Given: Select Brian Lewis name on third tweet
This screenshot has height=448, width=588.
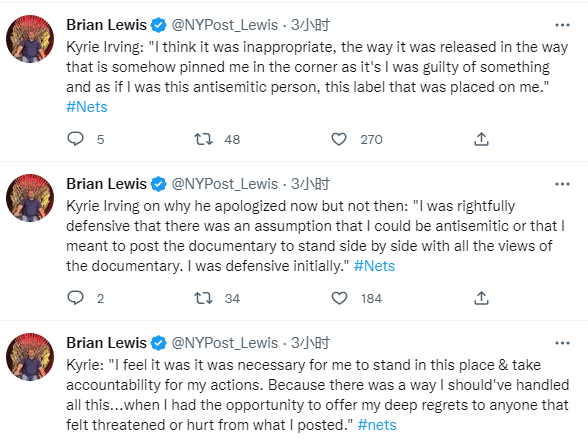Looking at the screenshot, I should pos(106,343).
